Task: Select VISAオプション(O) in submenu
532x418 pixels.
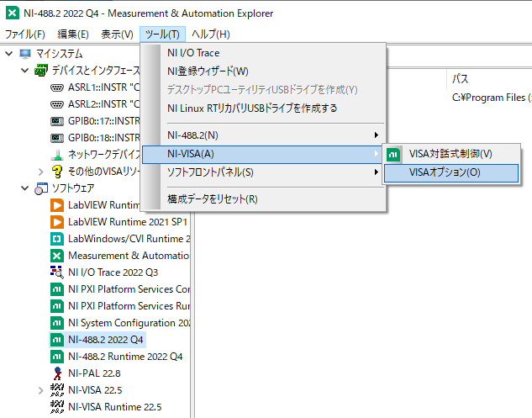Action: [451, 172]
